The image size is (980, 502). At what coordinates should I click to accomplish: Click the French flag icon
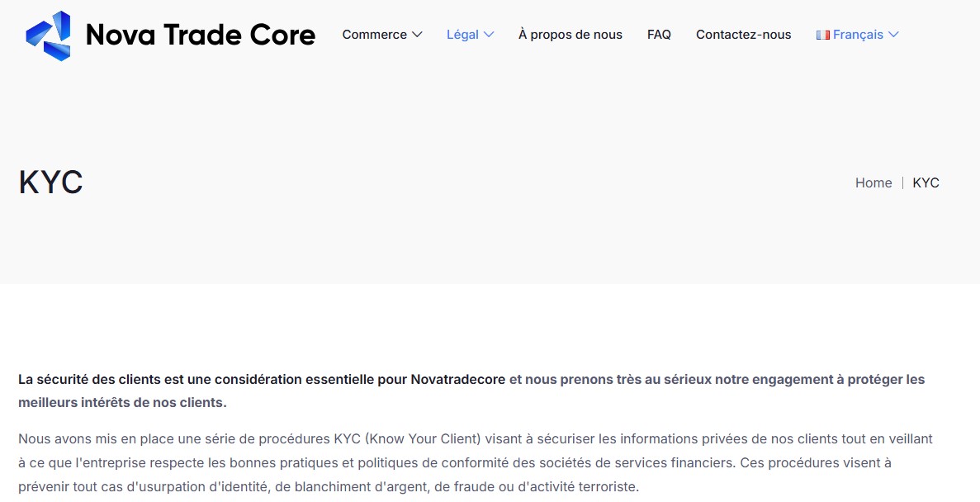pos(822,35)
